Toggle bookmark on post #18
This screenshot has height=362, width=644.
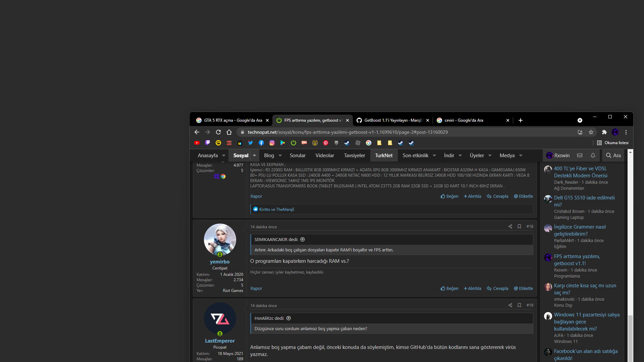click(x=519, y=227)
